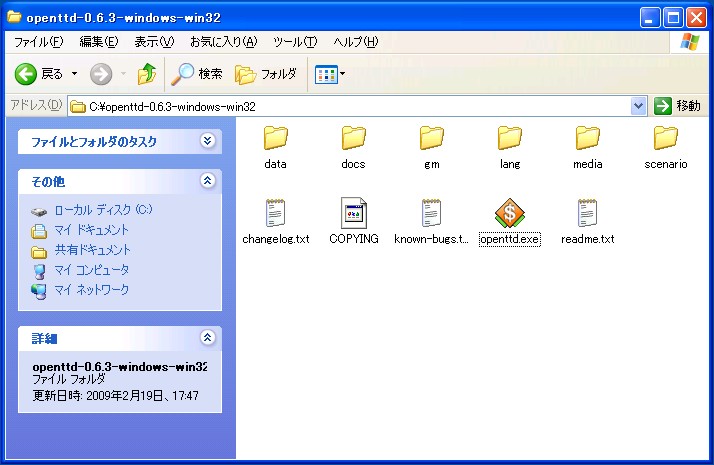
Task: Open the address bar dropdown list
Action: pos(639,106)
